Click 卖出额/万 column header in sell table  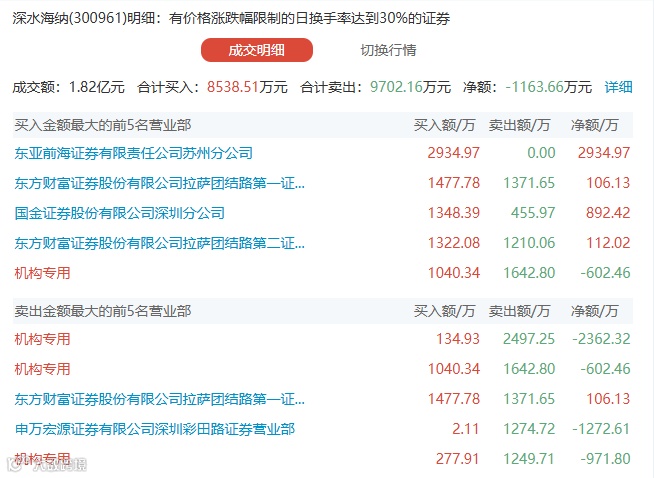pyautogui.click(x=519, y=311)
